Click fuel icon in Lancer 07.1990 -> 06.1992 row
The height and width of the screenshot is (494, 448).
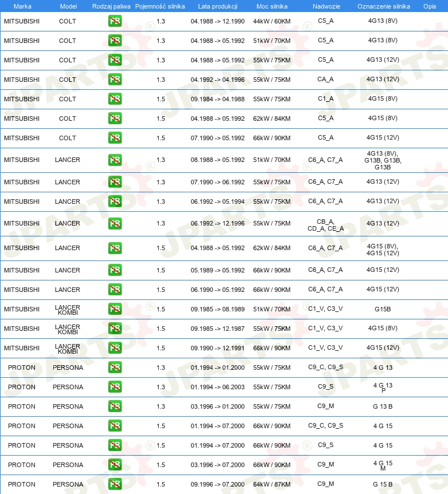coord(115,182)
